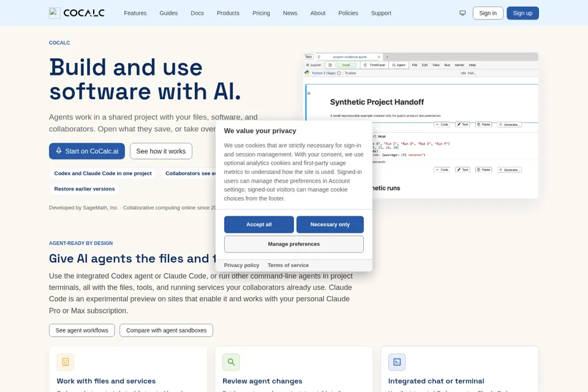Choose Necessary only cookies
The width and height of the screenshot is (588, 392).
[330, 224]
